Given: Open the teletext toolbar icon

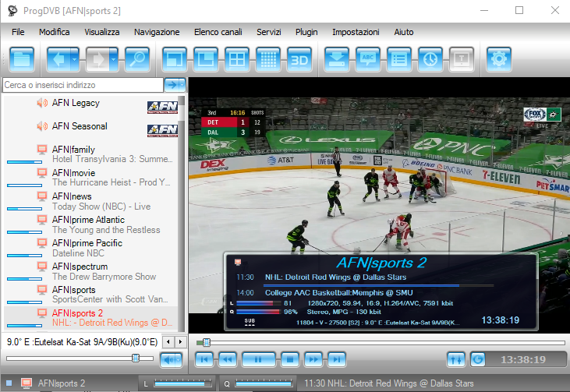Looking at the screenshot, I should click(462, 59).
